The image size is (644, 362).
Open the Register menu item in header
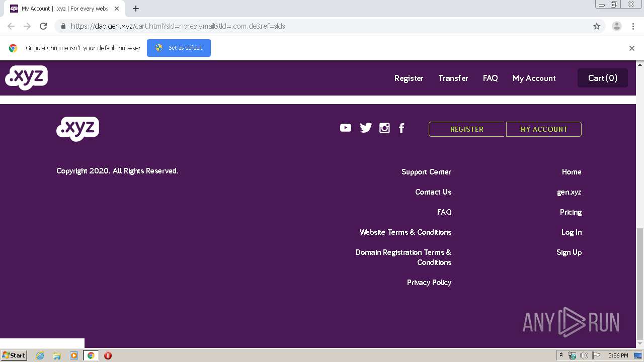click(x=409, y=78)
